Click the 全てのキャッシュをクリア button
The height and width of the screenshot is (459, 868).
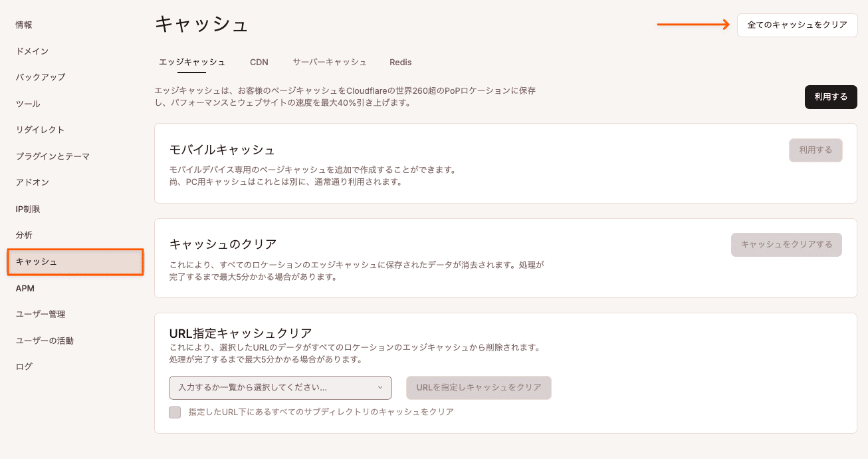pos(797,25)
